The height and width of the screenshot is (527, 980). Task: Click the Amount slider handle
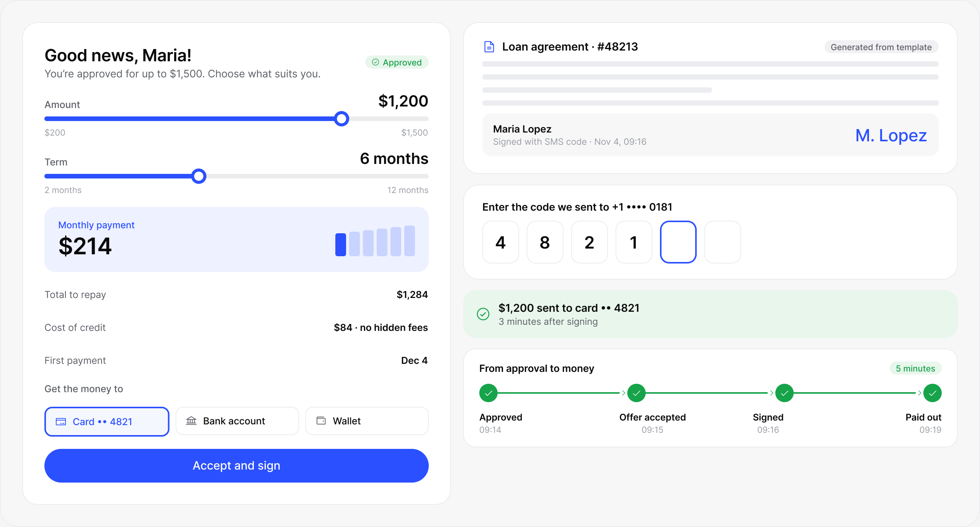click(x=341, y=119)
